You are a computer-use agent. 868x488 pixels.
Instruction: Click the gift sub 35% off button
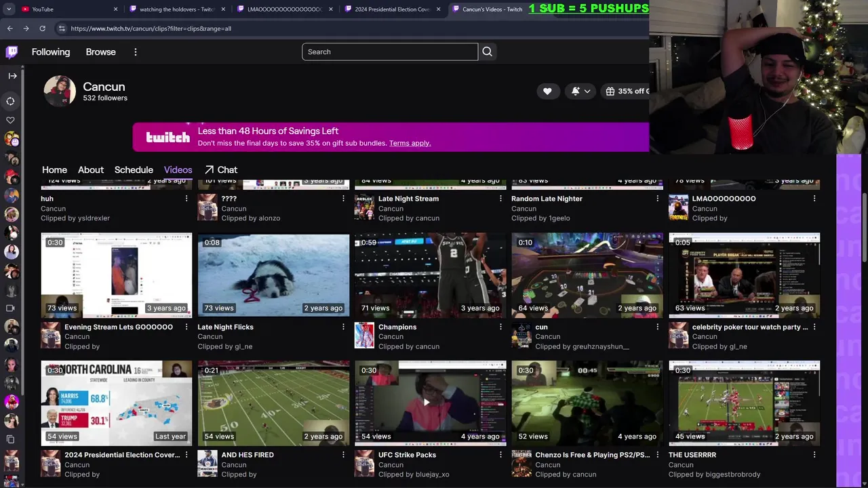coord(627,91)
